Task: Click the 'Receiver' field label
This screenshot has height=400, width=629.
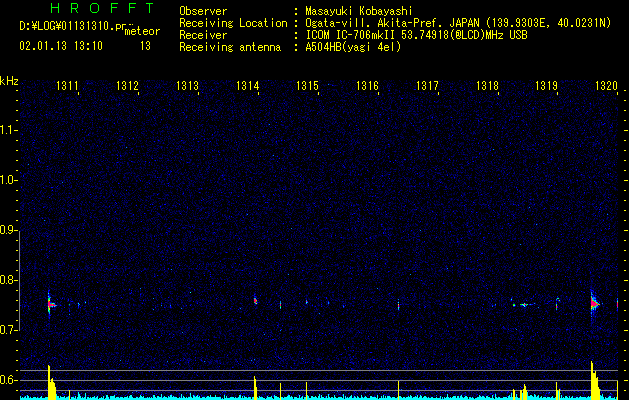Action: pyautogui.click(x=203, y=35)
